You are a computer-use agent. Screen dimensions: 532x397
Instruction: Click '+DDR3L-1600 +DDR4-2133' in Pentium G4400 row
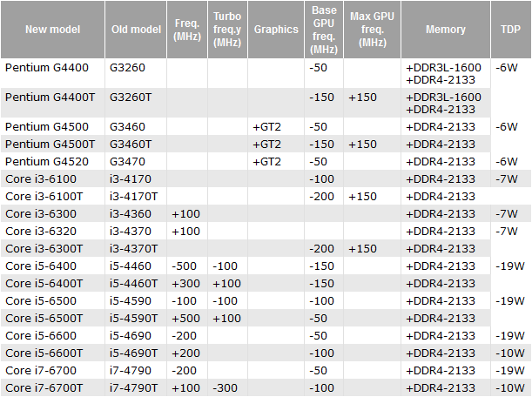point(446,73)
